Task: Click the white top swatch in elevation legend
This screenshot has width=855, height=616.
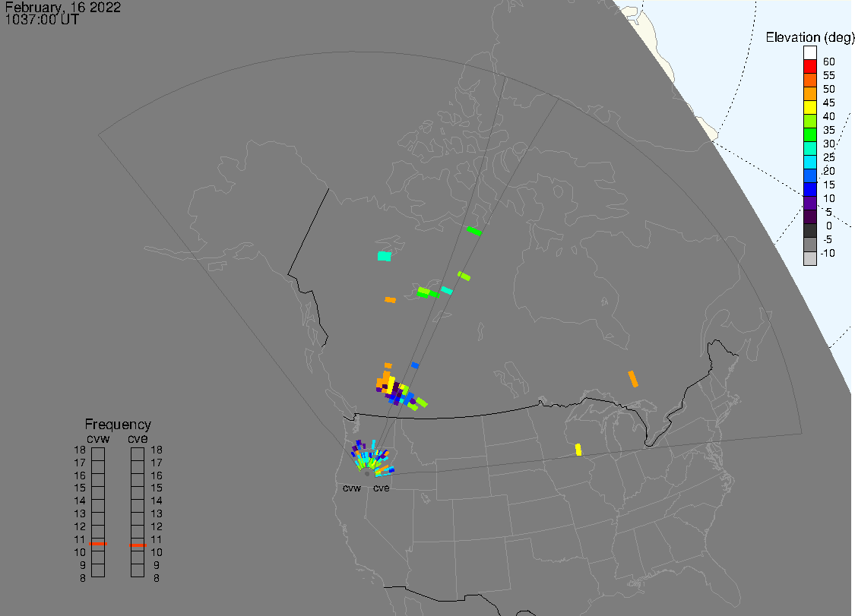Action: pyautogui.click(x=809, y=52)
